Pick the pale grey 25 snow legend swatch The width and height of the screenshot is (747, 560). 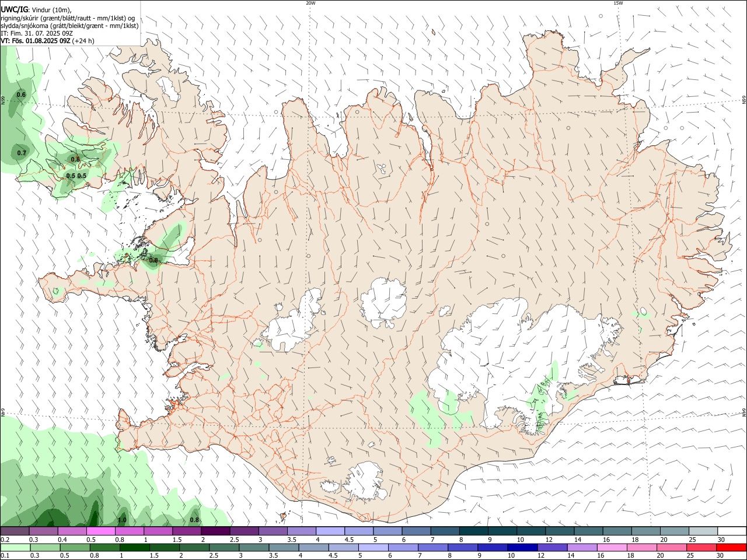click(x=703, y=531)
